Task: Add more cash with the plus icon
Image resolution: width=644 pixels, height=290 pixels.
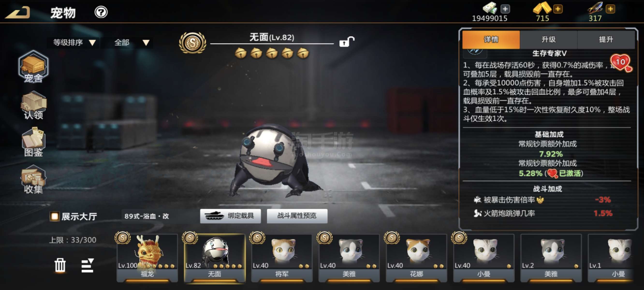Action: 505,9
